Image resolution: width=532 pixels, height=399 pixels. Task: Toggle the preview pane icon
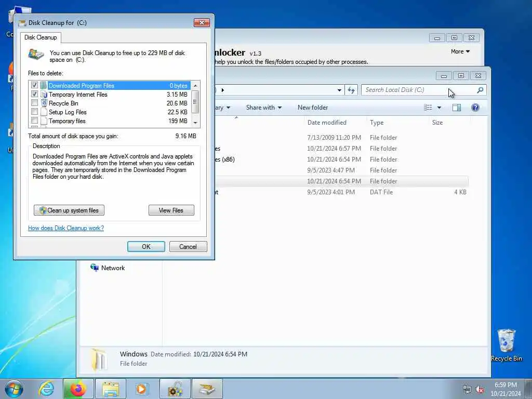[x=457, y=108]
